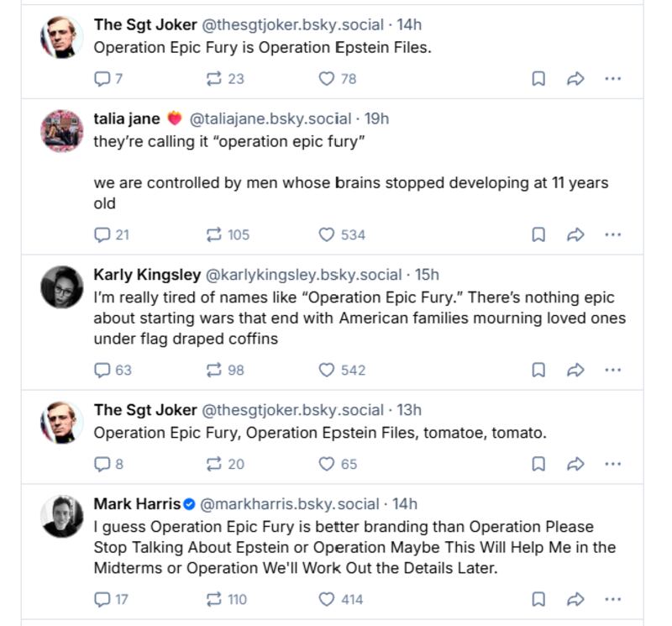Repost Karly Kingsley's post
Viewport: 672px width, 626px height.
click(213, 370)
